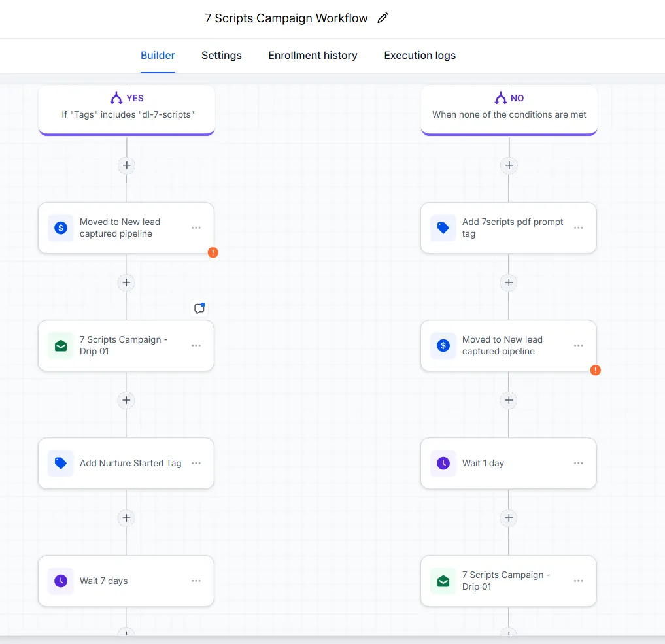Screen dimensions: 665x644
Task: Click clock icon on Wait 7 days
Action: tap(61, 581)
